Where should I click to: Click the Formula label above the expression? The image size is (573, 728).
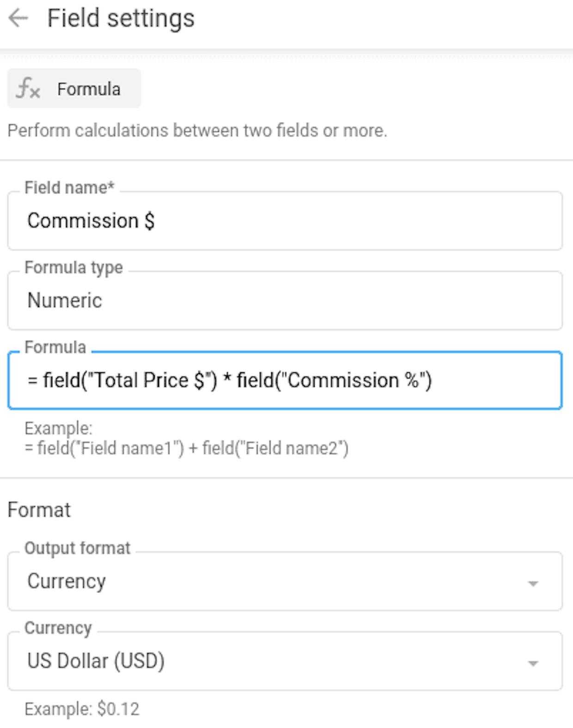[x=55, y=347]
